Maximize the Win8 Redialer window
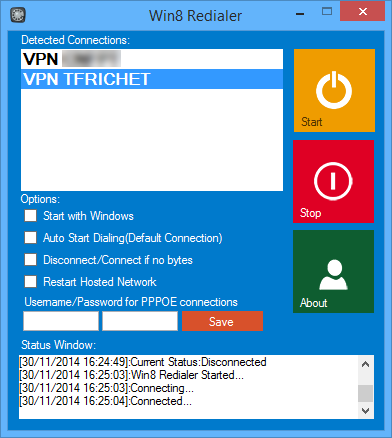The image size is (392, 438). [327, 12]
